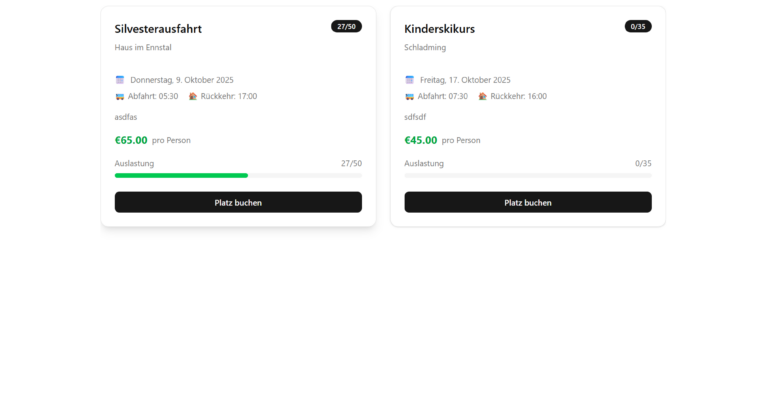Click bus icon beside Abfahrt: 05:30
The width and height of the screenshot is (770, 400).
click(120, 97)
